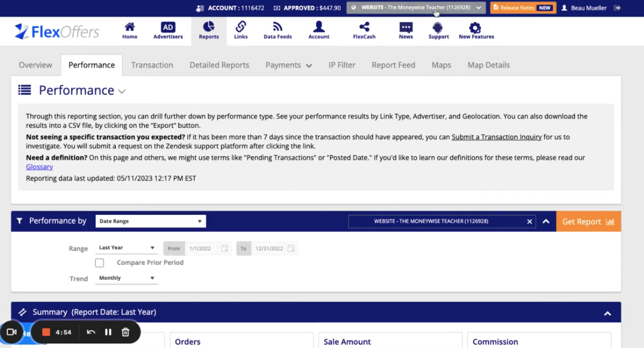Open the Links chain icon

(241, 27)
